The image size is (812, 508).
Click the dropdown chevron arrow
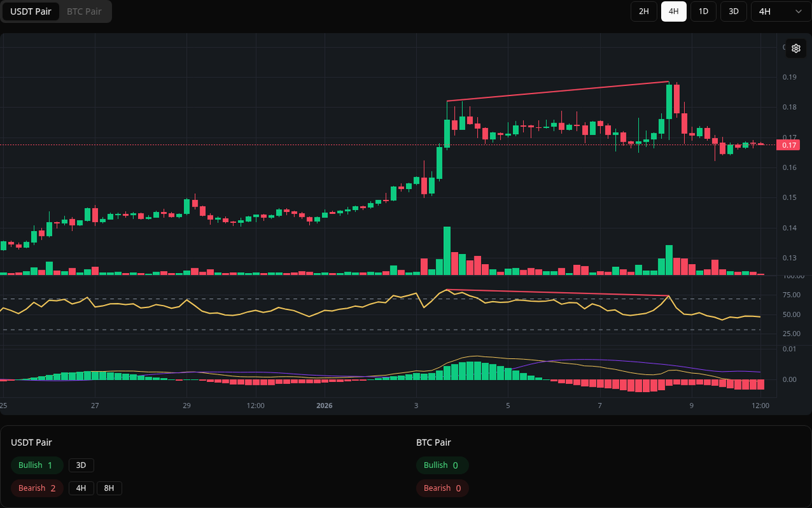coord(797,12)
